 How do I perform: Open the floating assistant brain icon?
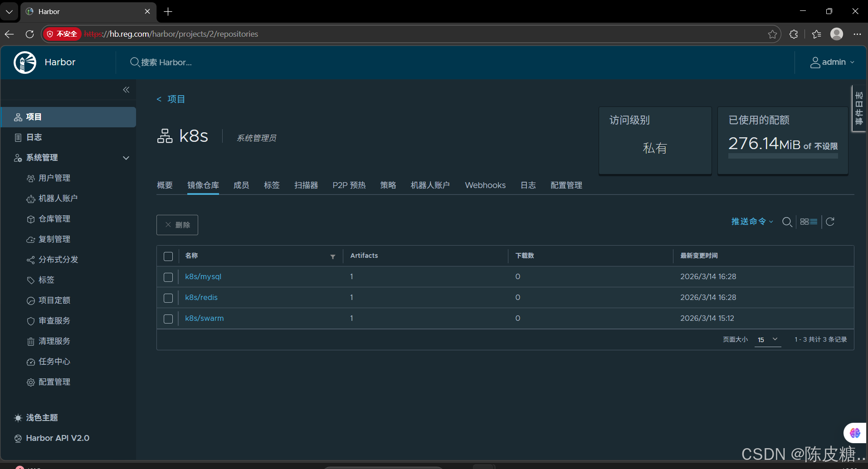855,433
